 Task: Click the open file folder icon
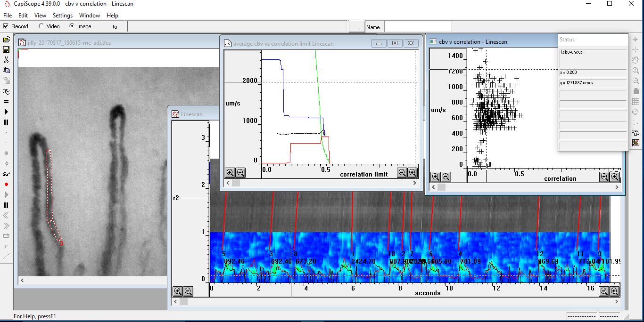click(6, 40)
